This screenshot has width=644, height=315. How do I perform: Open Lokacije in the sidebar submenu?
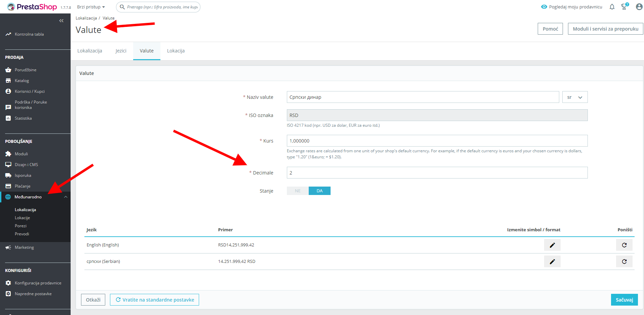[22, 218]
